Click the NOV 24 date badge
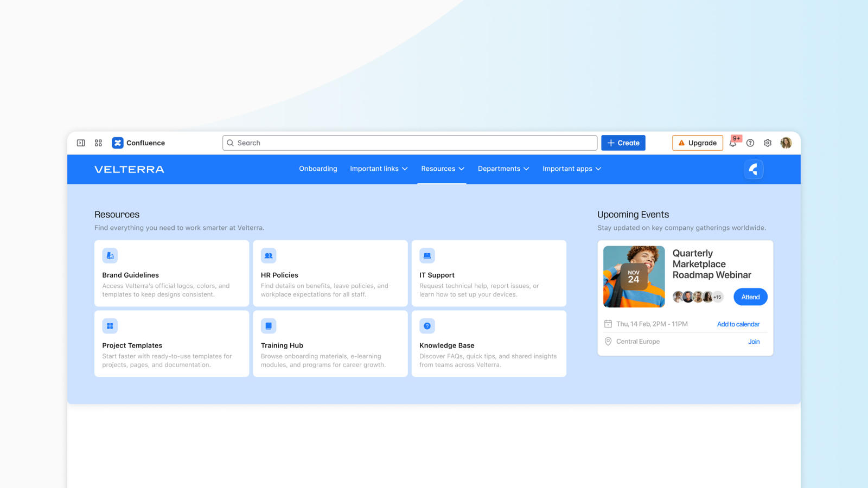 coord(634,277)
